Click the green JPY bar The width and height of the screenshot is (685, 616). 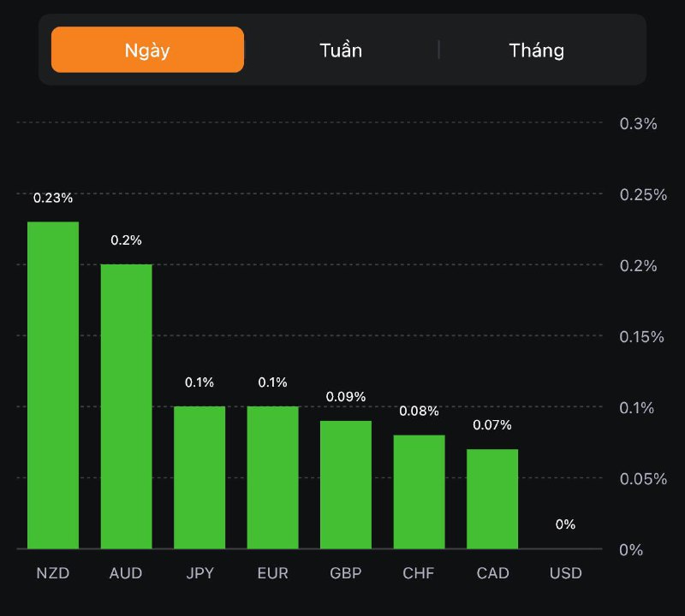pyautogui.click(x=200, y=477)
